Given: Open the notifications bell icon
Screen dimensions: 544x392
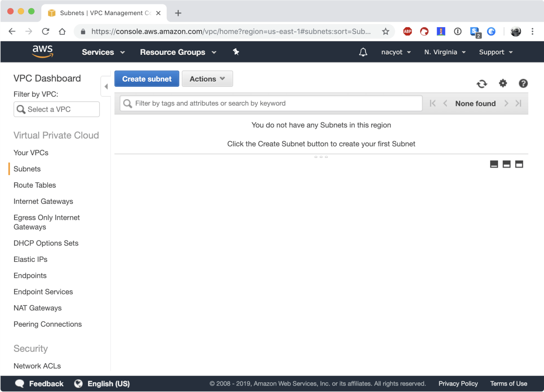Looking at the screenshot, I should click(x=363, y=52).
